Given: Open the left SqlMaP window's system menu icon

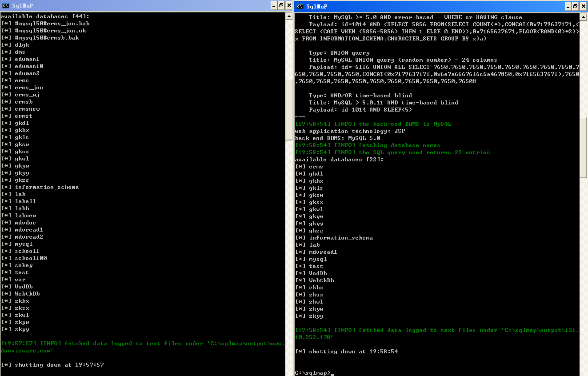Looking at the screenshot, I should click(6, 6).
